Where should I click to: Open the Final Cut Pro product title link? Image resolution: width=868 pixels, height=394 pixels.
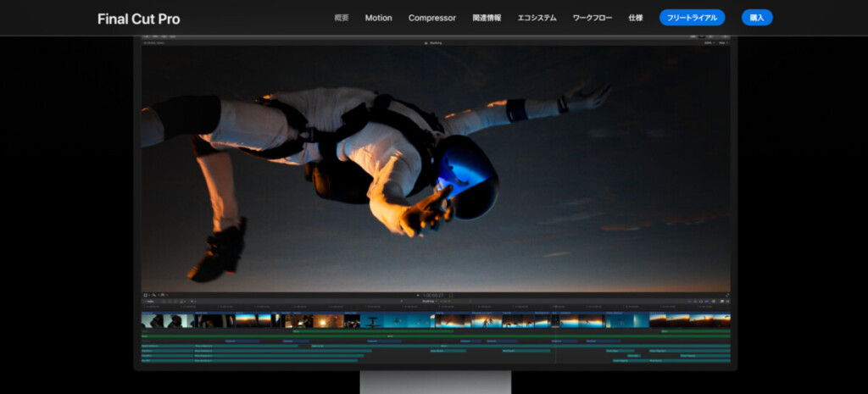click(138, 19)
